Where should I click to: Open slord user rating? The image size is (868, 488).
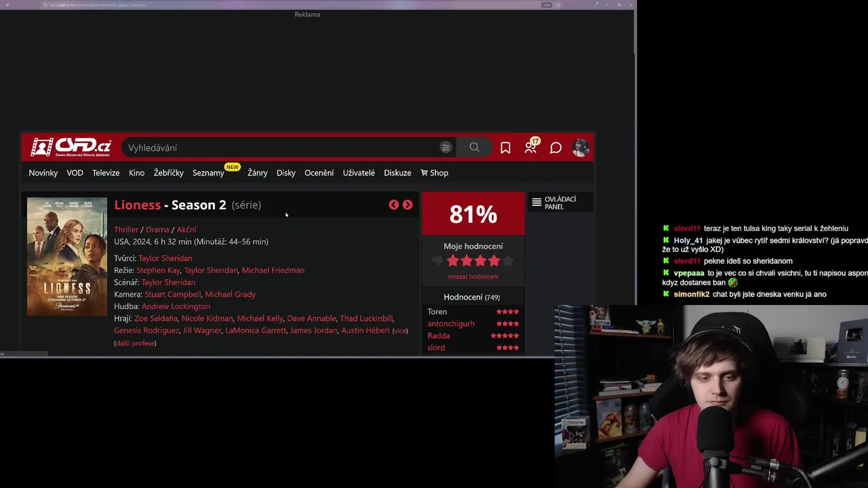pyautogui.click(x=436, y=348)
